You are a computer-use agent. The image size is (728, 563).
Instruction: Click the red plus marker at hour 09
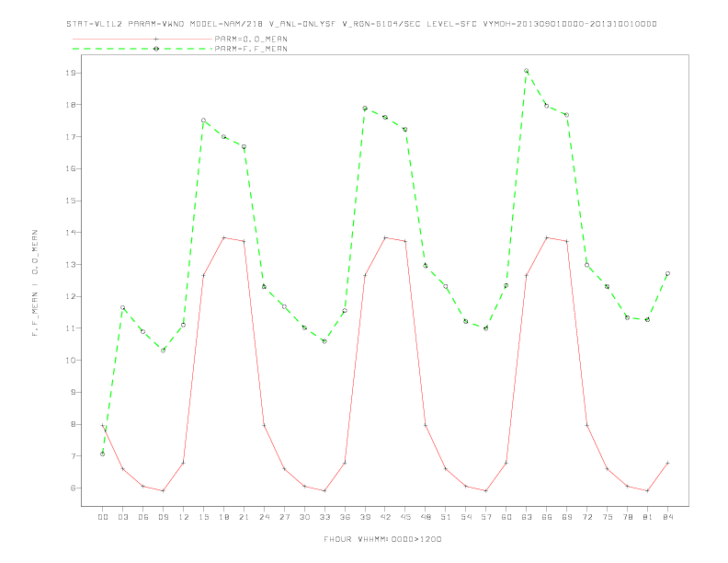163,490
